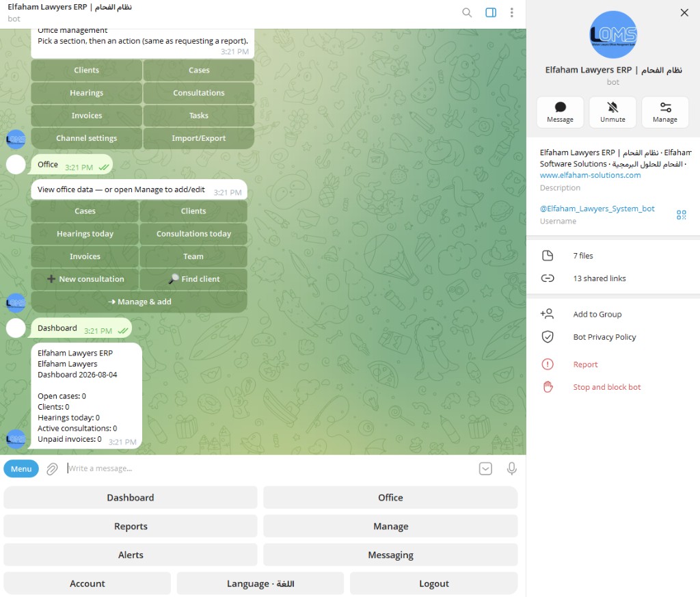Click bot avatar beside dashboard summary
Viewport: 700px width, 597px height.
click(x=16, y=438)
